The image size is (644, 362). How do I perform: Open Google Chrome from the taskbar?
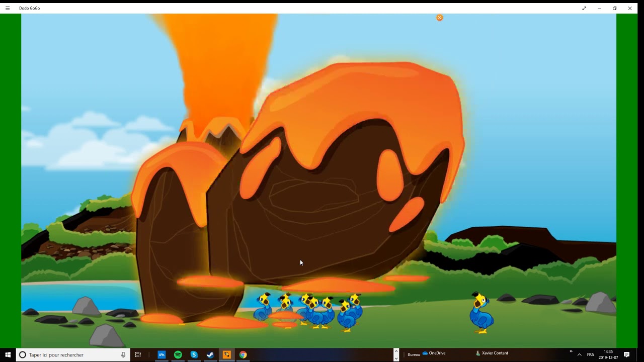pyautogui.click(x=243, y=354)
